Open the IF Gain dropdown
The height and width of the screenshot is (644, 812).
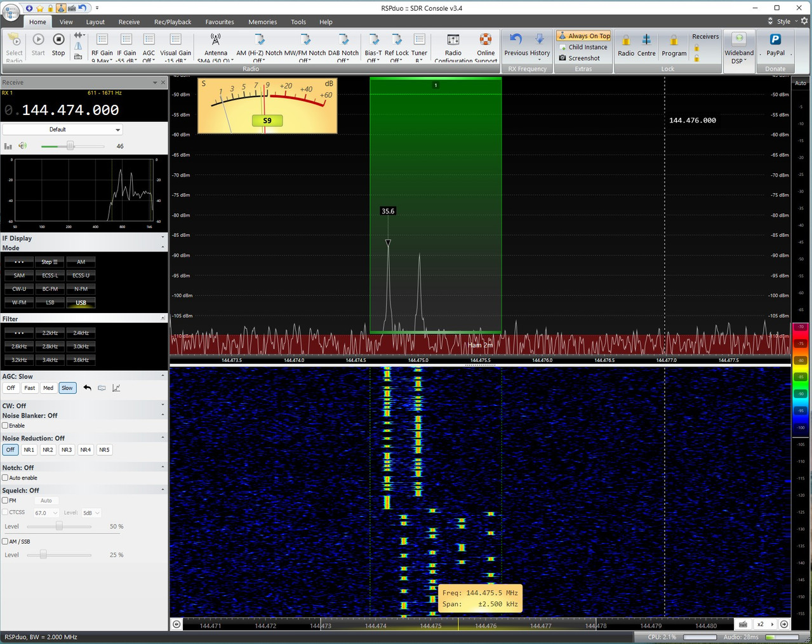(x=126, y=46)
